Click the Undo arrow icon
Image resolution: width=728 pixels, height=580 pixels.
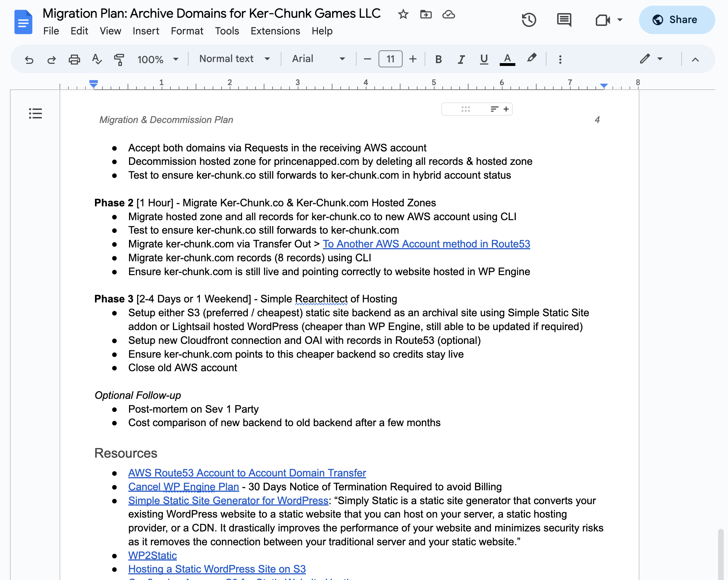(x=29, y=59)
